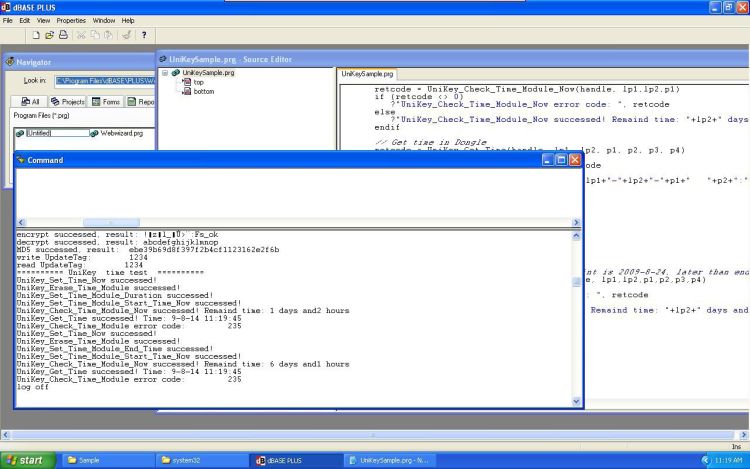Click the 'UniKey time test' header line

pyautogui.click(x=110, y=273)
